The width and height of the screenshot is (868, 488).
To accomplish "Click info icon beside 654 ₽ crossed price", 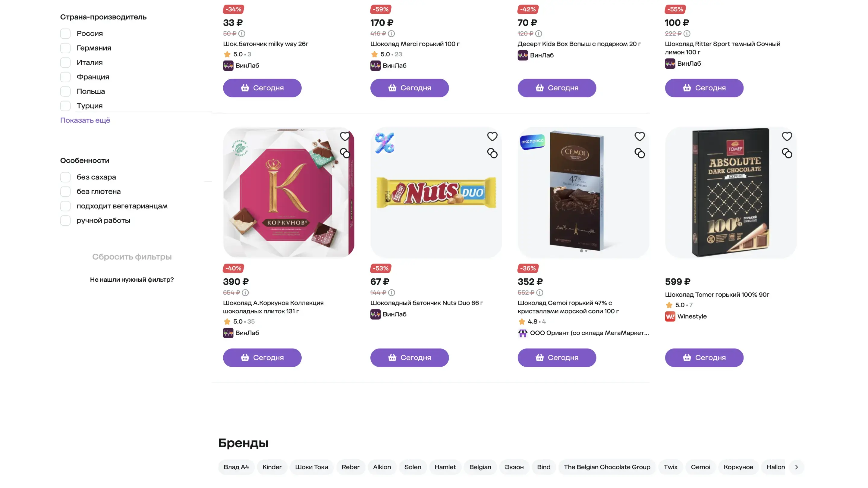I will (245, 293).
